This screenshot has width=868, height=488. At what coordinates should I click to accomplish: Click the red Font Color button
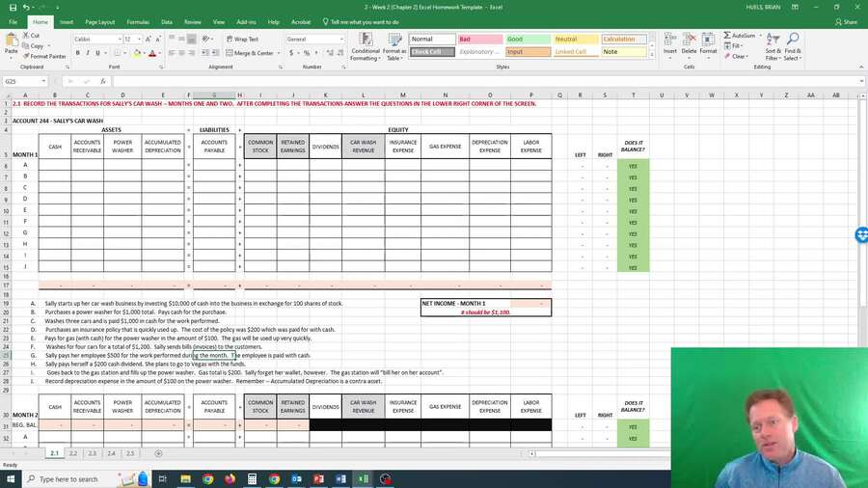(x=152, y=53)
